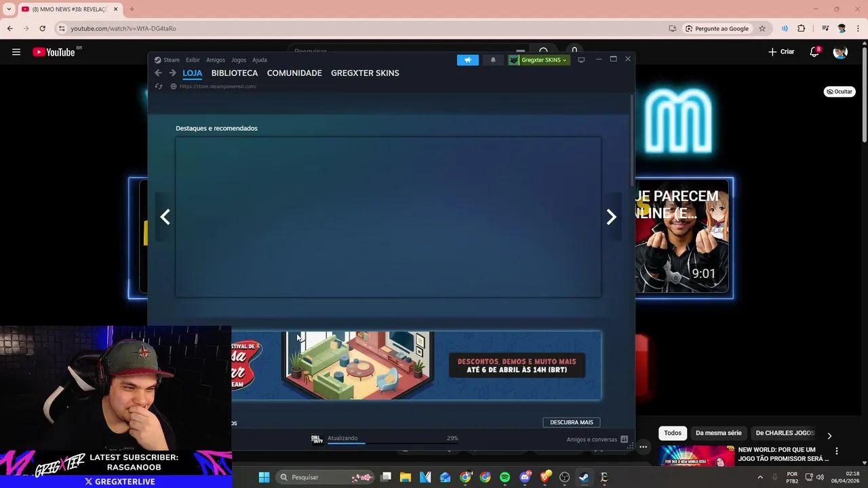Close the MMO NEWS #38 tab
This screenshot has height=488, width=868.
pos(115,9)
